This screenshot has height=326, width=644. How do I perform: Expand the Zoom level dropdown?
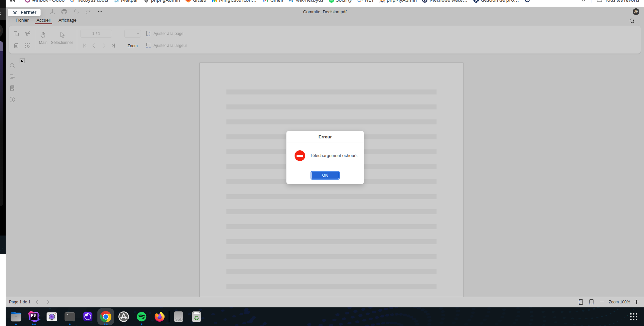[x=133, y=34]
